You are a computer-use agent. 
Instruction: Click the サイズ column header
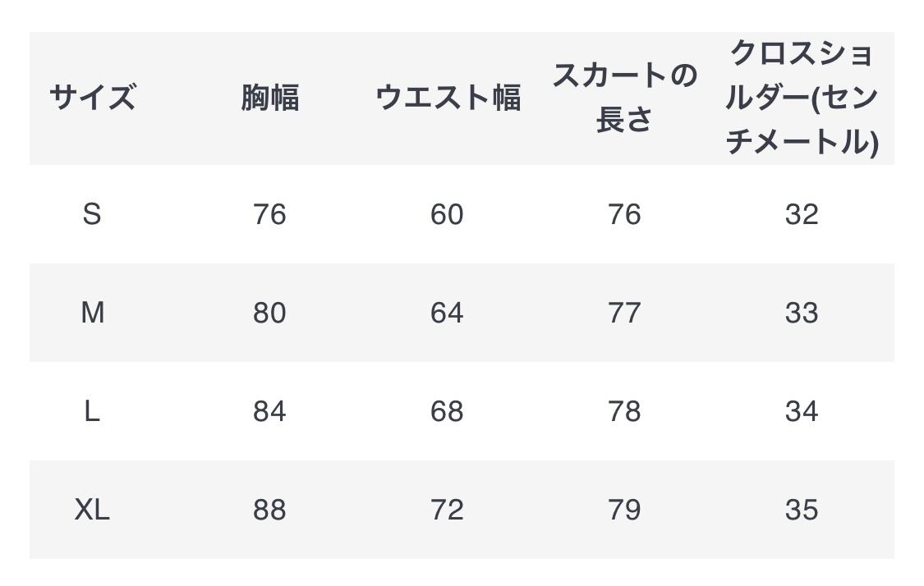pos(92,98)
